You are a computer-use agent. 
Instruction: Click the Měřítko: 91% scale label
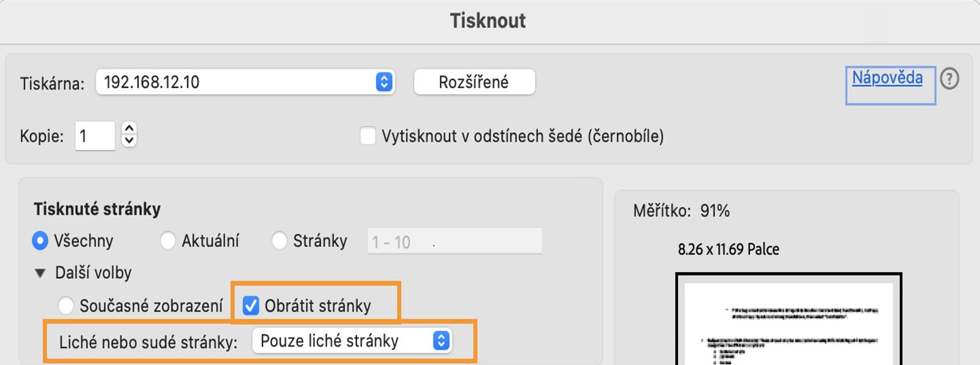tap(681, 211)
